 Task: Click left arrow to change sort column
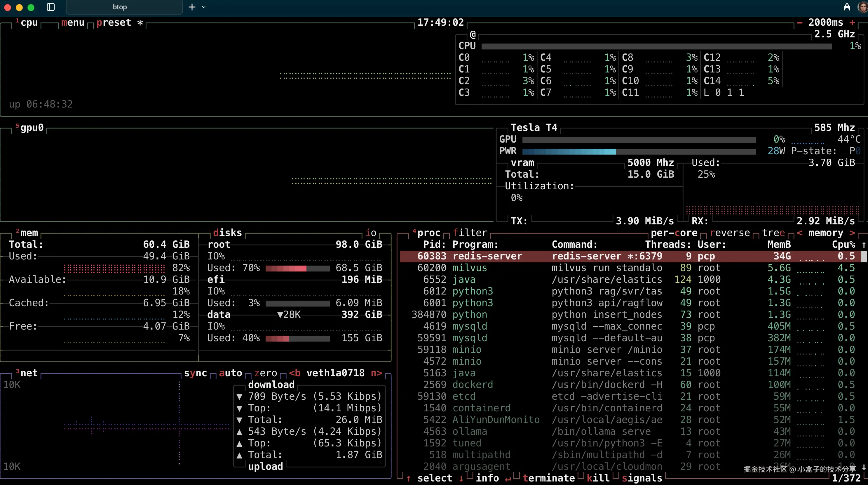tap(800, 233)
